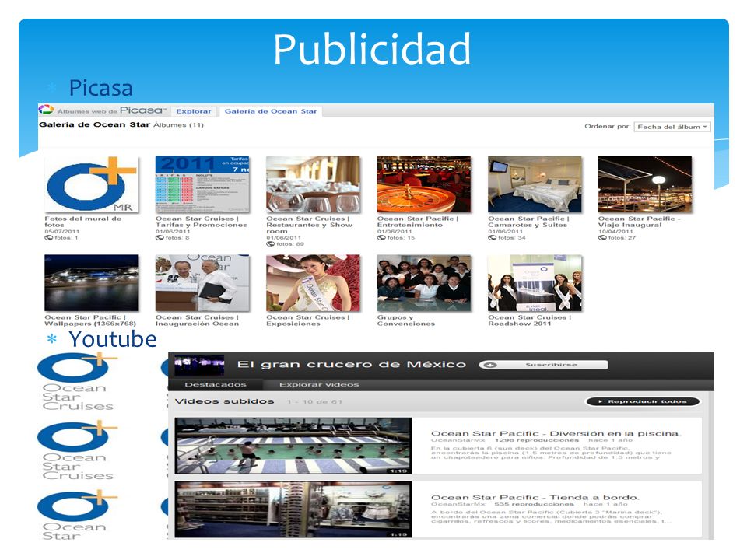Click the public icon beside 'fotos: 34'
747x560 pixels.
tap(492, 237)
